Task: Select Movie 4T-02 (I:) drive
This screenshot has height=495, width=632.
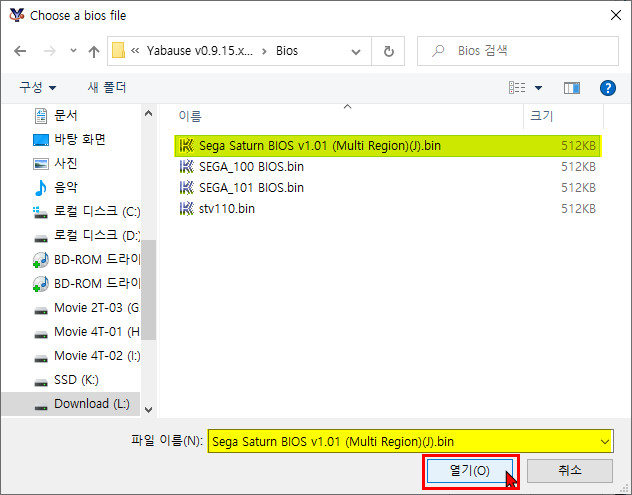Action: pos(97,356)
